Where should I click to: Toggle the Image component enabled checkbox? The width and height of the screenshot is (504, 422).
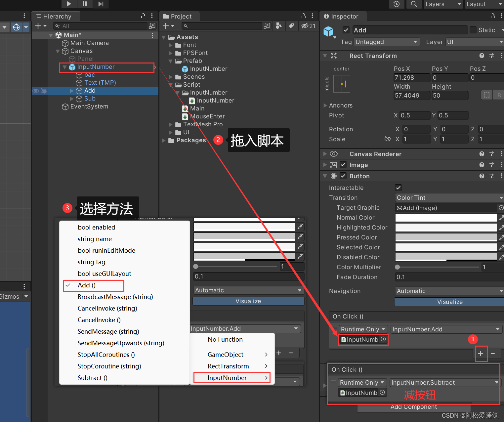point(343,165)
